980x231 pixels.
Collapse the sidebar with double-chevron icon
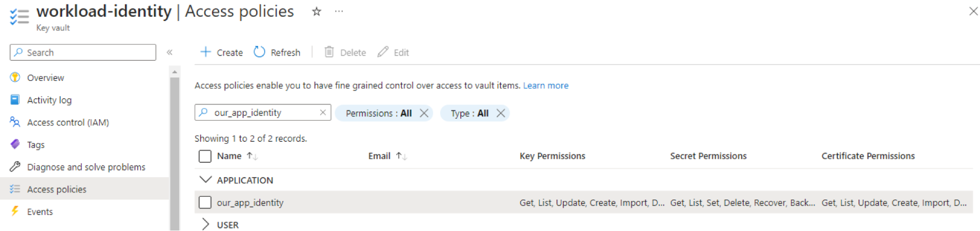170,52
